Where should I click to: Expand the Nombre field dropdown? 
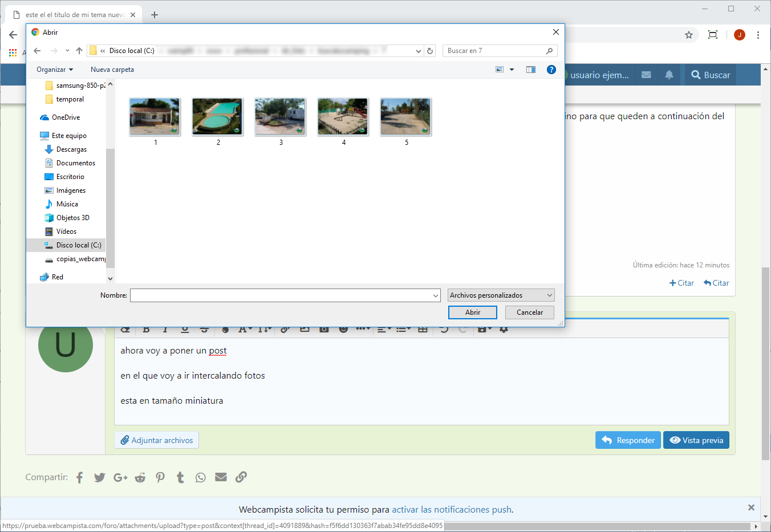(436, 295)
